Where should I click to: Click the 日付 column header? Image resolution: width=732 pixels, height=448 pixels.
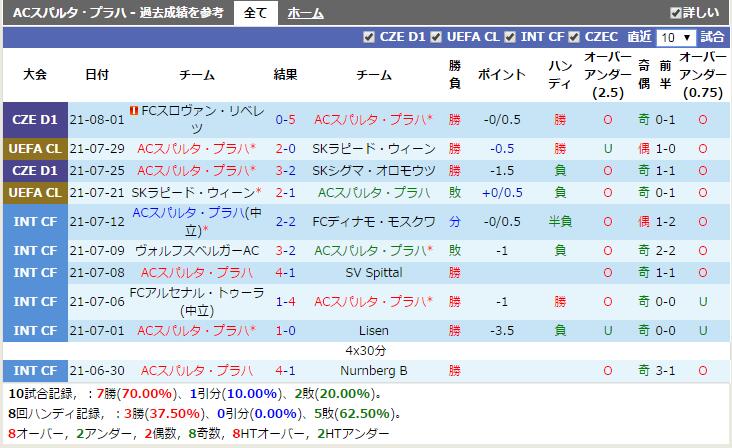[x=97, y=75]
